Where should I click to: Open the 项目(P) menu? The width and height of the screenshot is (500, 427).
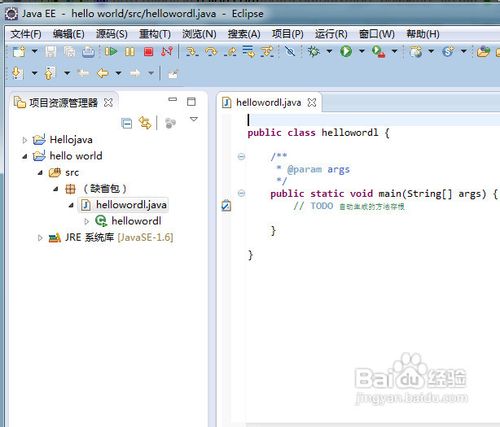click(x=288, y=34)
